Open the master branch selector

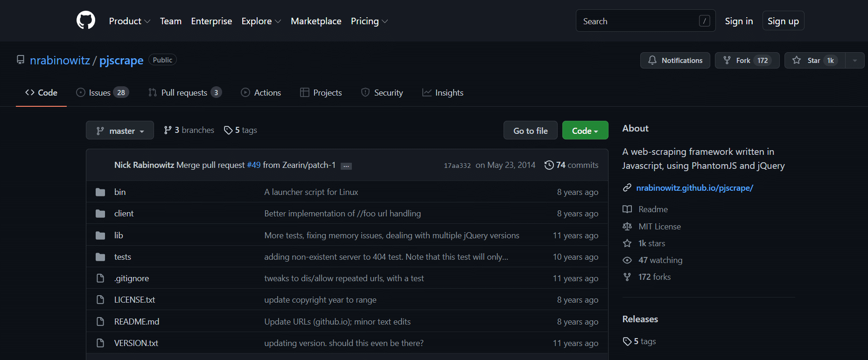[120, 131]
